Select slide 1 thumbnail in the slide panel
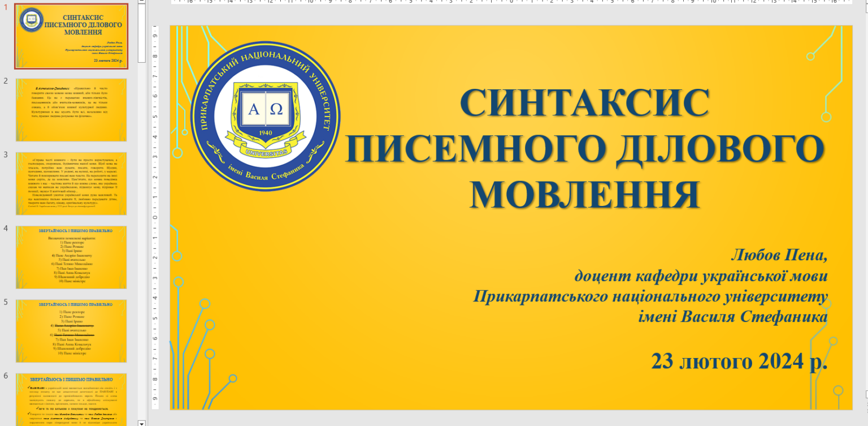 click(71, 36)
